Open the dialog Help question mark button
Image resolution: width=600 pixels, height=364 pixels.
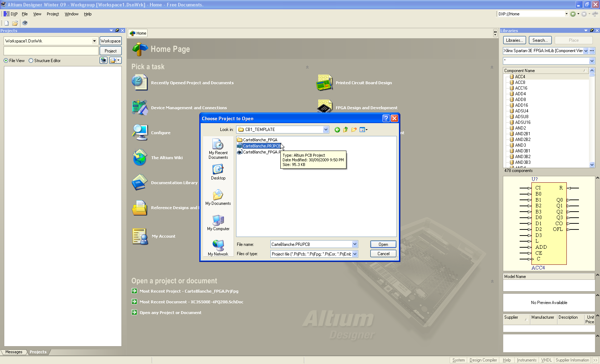pyautogui.click(x=386, y=118)
